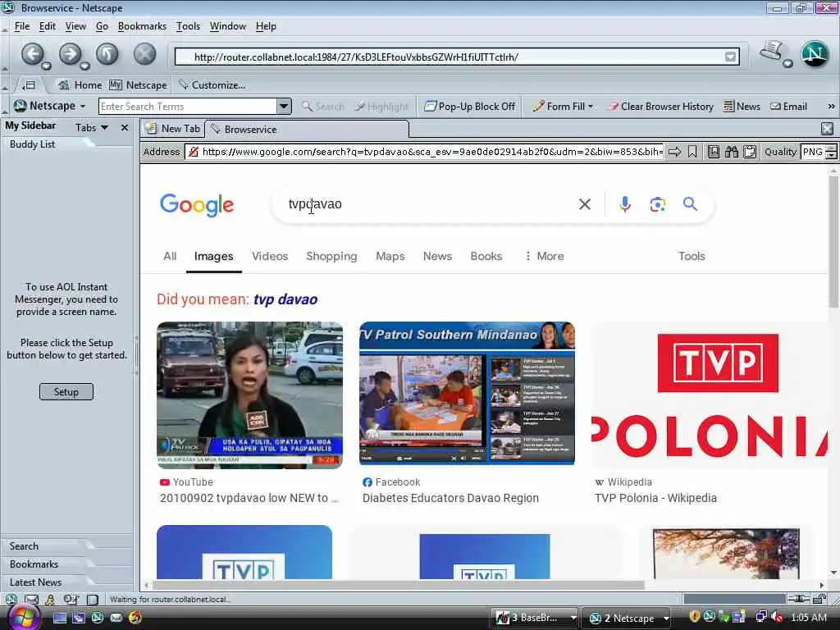Screen dimensions: 840x630
Task: Switch to Google News results tab
Action: pyautogui.click(x=438, y=256)
